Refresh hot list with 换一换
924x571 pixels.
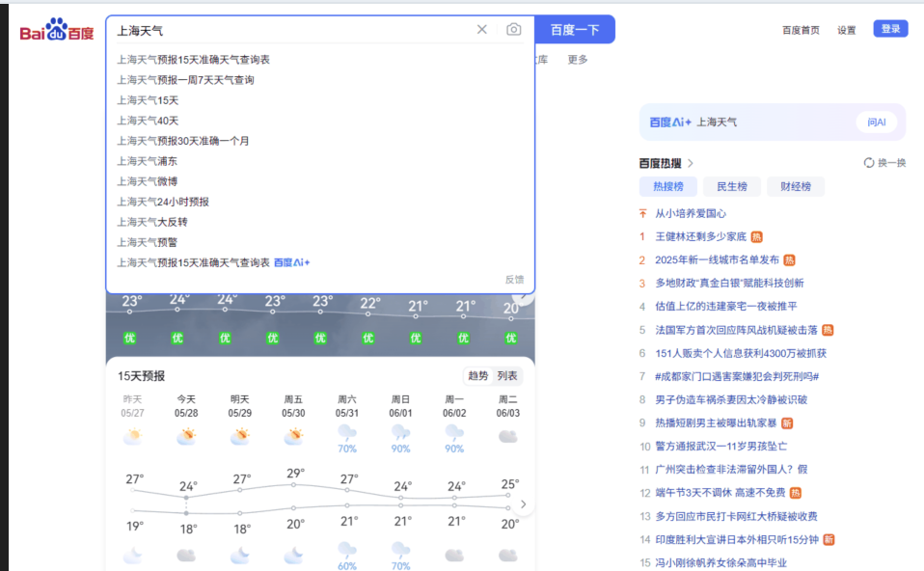tap(884, 163)
